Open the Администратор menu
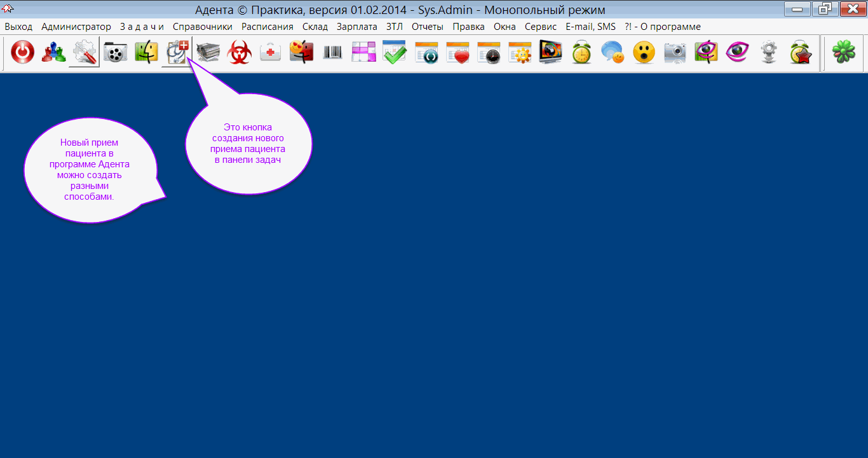 (x=76, y=27)
